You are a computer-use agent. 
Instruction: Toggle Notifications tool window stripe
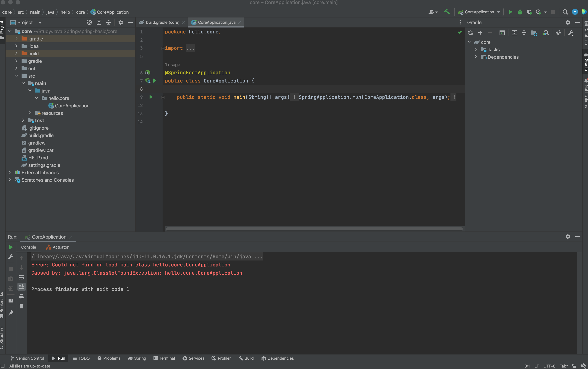(586, 93)
